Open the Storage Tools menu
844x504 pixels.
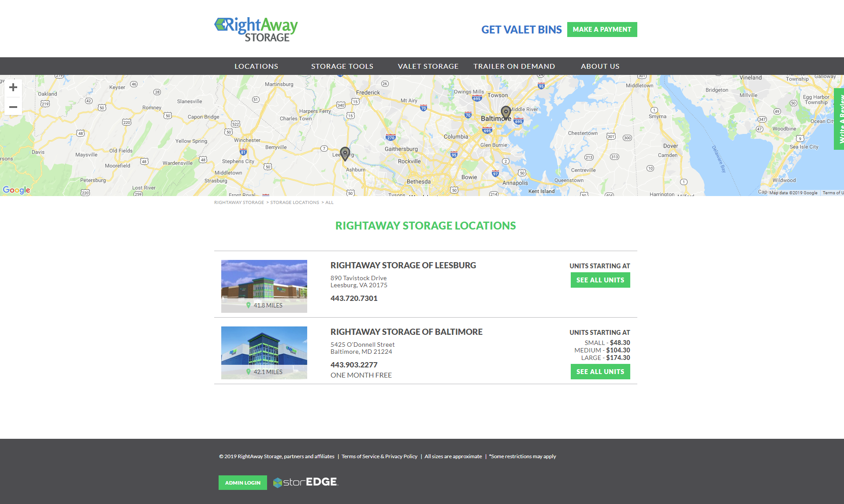pos(342,66)
